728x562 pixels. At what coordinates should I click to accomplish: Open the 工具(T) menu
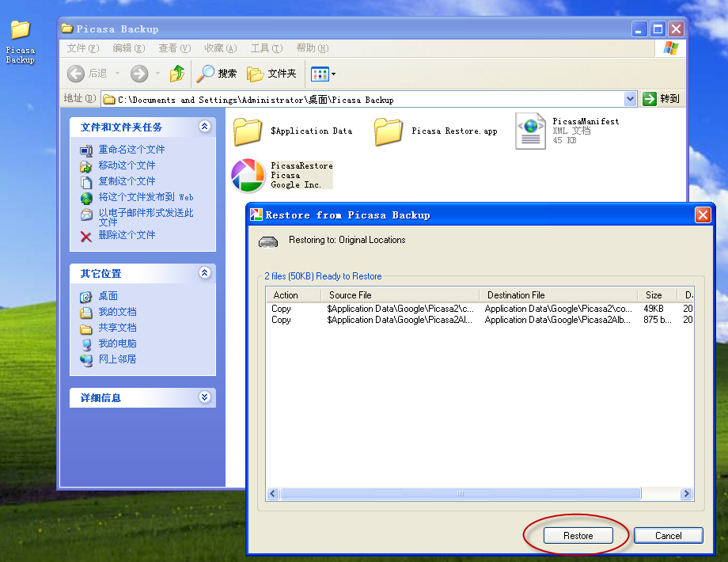click(267, 48)
